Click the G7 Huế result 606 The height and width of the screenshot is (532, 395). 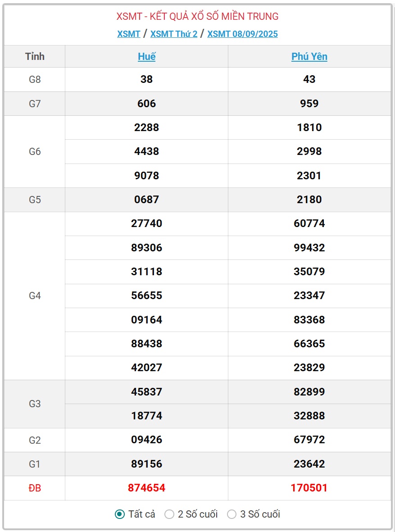click(146, 104)
